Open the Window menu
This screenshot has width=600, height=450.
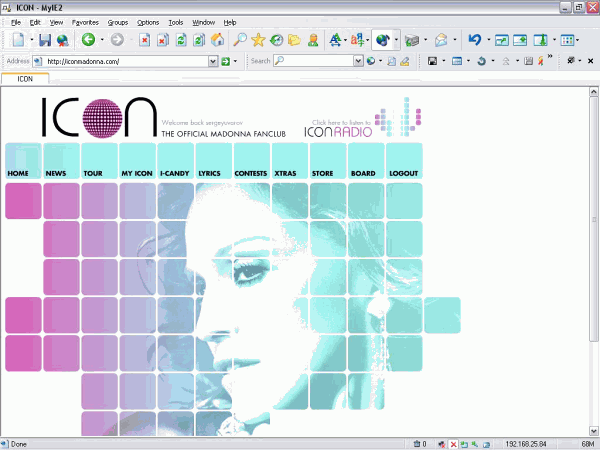click(x=204, y=23)
